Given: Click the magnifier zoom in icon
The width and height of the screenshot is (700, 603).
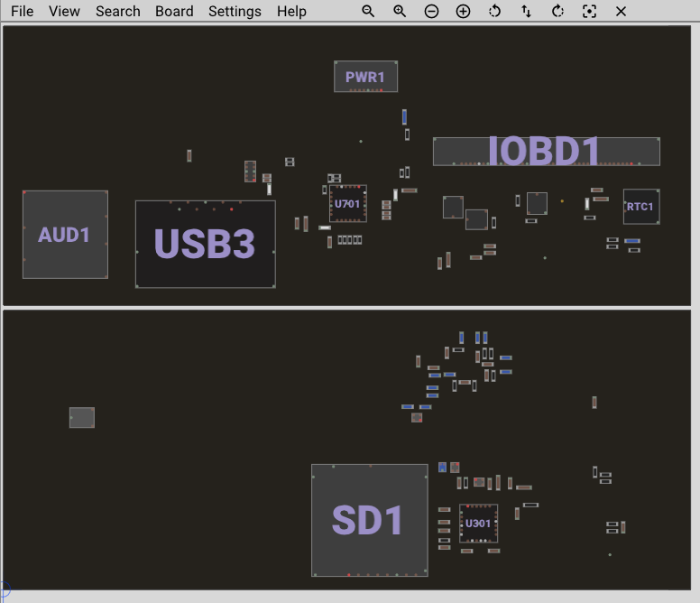Looking at the screenshot, I should (x=400, y=12).
